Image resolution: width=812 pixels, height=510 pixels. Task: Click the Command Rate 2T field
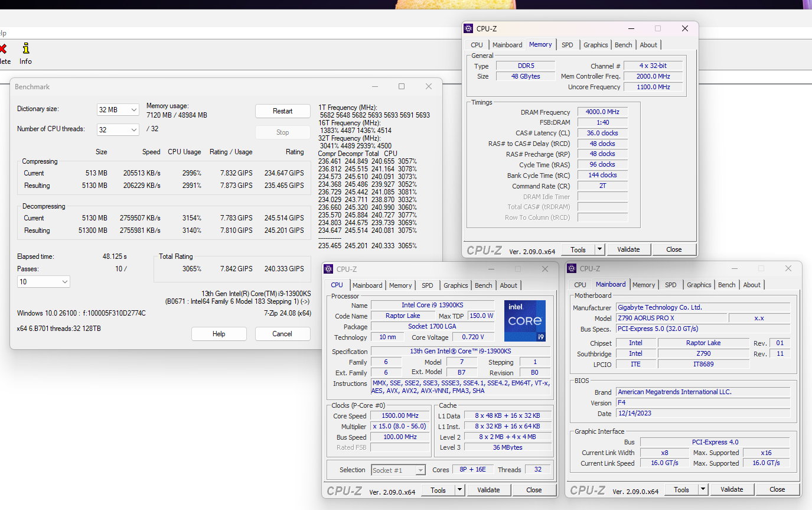pyautogui.click(x=602, y=186)
